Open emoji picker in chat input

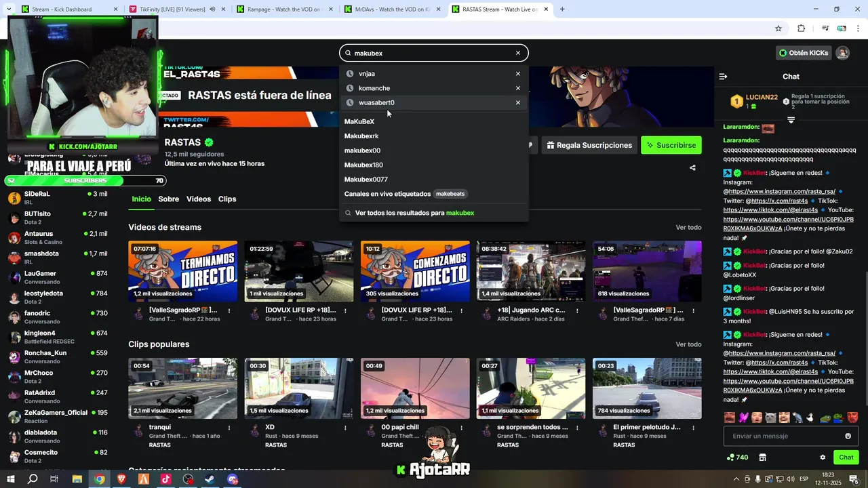848,436
